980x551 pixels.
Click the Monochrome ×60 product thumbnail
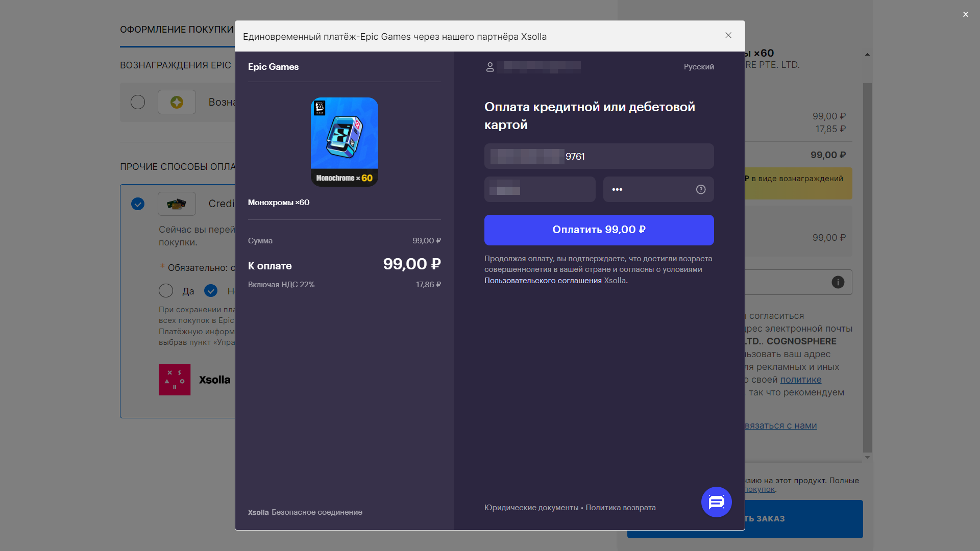pyautogui.click(x=345, y=142)
